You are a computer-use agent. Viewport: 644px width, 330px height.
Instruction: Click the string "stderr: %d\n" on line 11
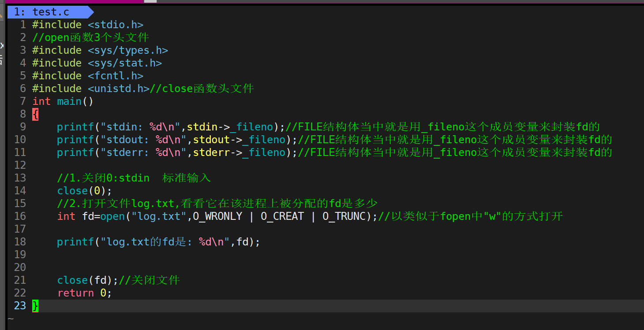pyautogui.click(x=143, y=152)
